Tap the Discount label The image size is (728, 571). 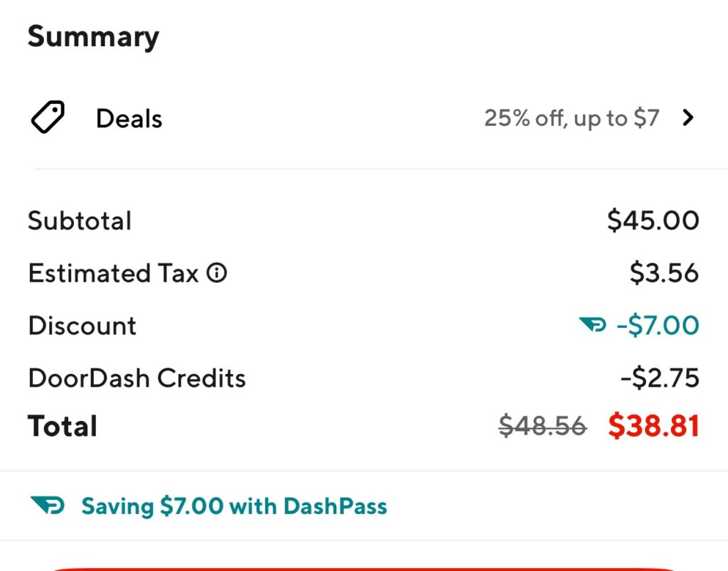(82, 326)
